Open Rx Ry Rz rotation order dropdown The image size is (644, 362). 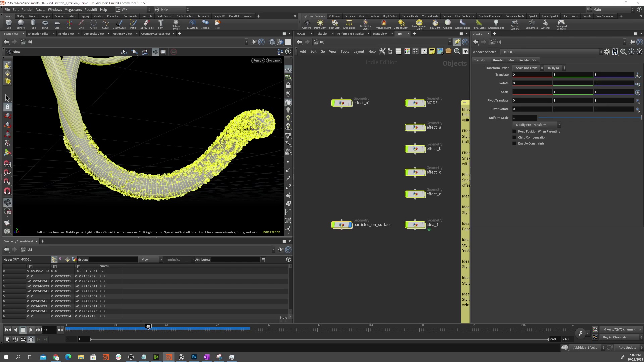click(555, 68)
